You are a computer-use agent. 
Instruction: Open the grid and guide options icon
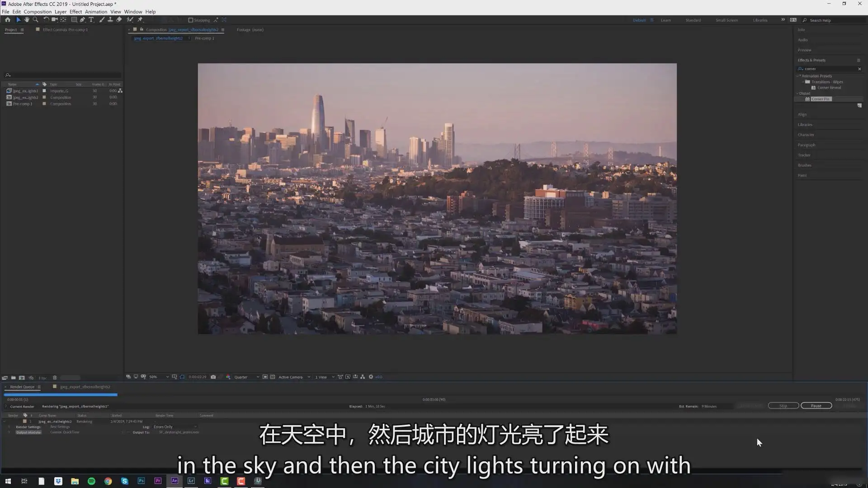175,377
